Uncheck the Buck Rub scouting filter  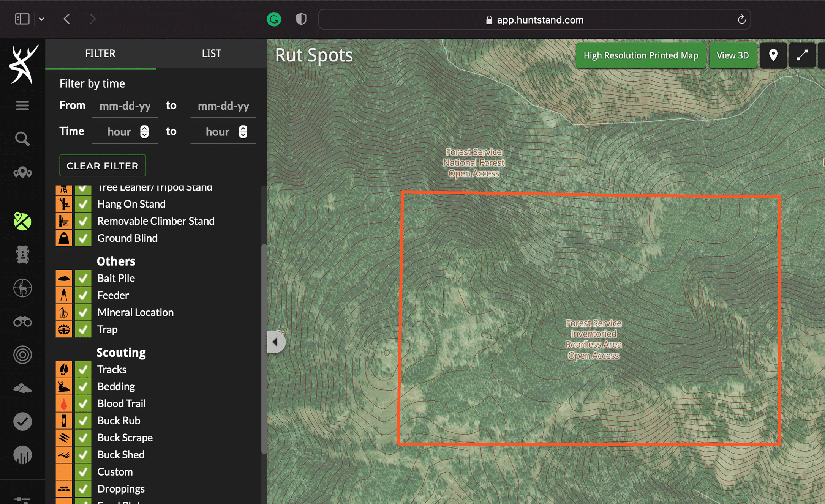pyautogui.click(x=83, y=421)
